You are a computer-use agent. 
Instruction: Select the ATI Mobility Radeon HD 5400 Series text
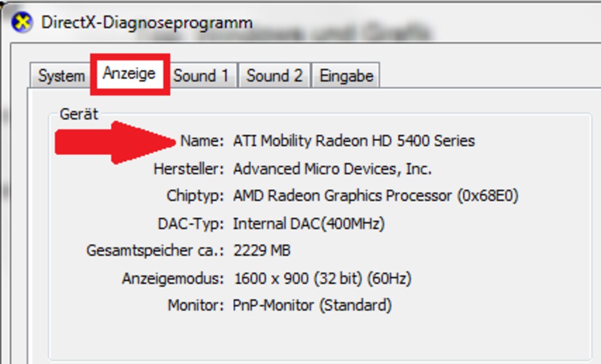coord(354,141)
